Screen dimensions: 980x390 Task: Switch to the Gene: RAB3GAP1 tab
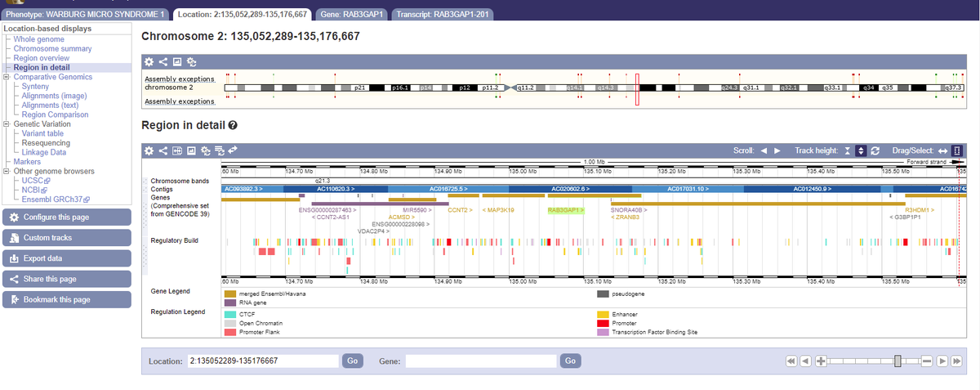pyautogui.click(x=352, y=15)
